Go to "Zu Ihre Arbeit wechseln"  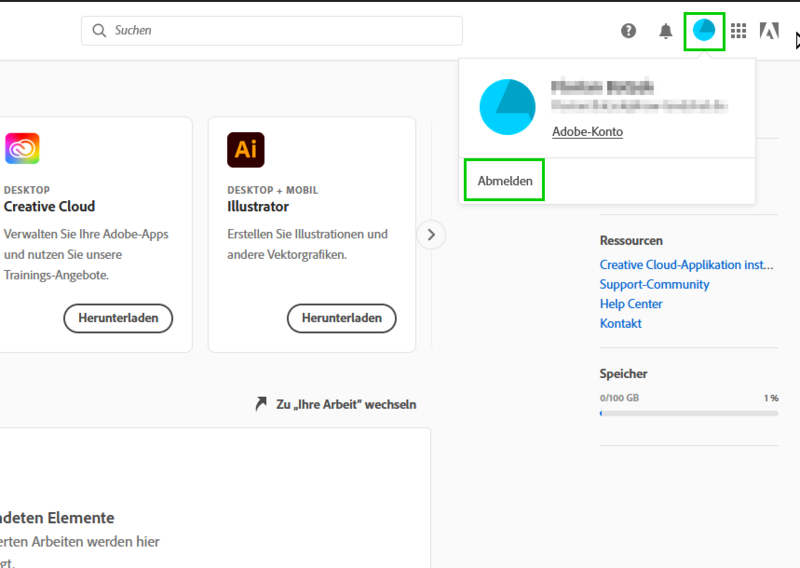[x=336, y=405]
